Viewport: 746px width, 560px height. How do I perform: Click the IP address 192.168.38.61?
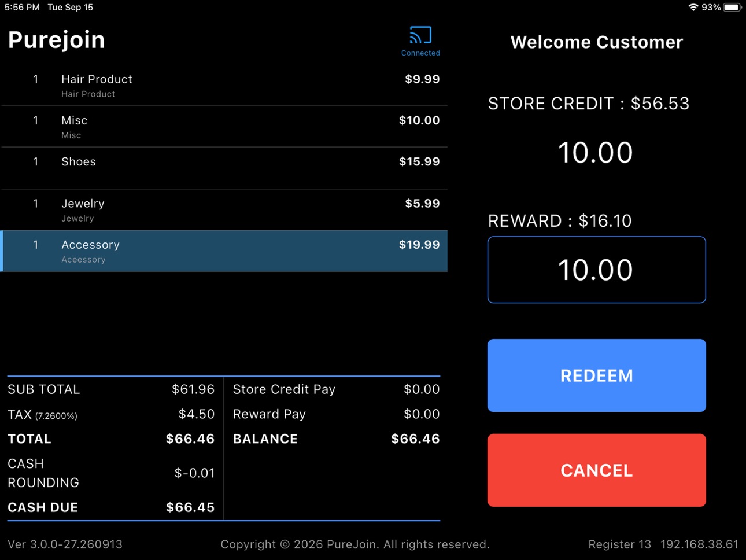click(x=700, y=544)
